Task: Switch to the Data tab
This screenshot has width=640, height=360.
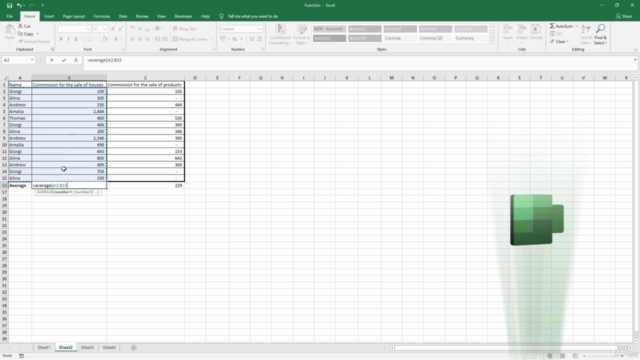Action: [123, 16]
